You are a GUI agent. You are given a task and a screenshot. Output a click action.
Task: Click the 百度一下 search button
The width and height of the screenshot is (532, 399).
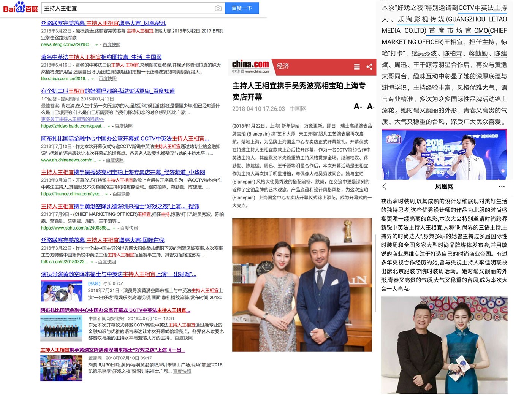(x=242, y=8)
